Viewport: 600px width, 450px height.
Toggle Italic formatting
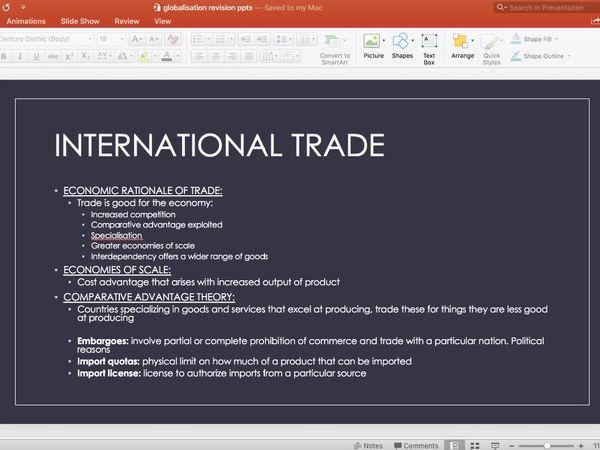[20, 57]
